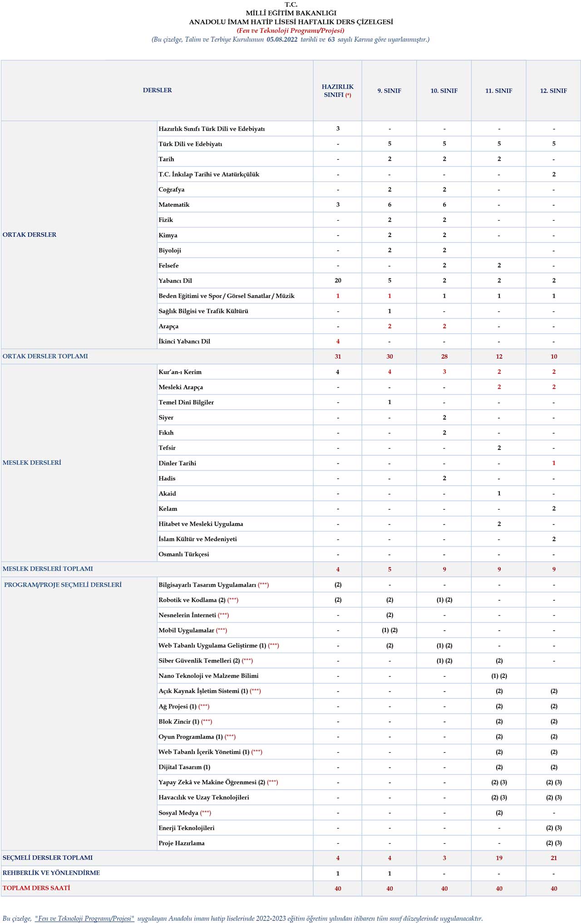
Task: Click the 10. SINIF column header
Action: pyautogui.click(x=444, y=91)
